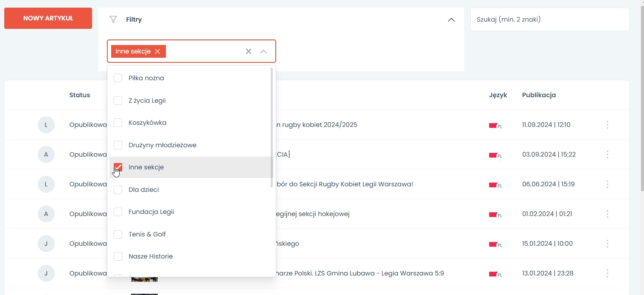Open row options for 11.09.2024 article

pyautogui.click(x=608, y=125)
